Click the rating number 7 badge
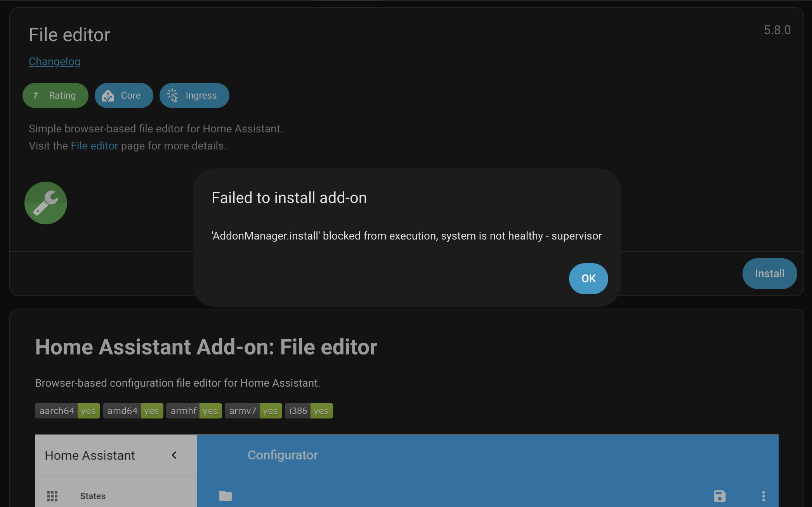This screenshot has height=507, width=812. (36, 95)
